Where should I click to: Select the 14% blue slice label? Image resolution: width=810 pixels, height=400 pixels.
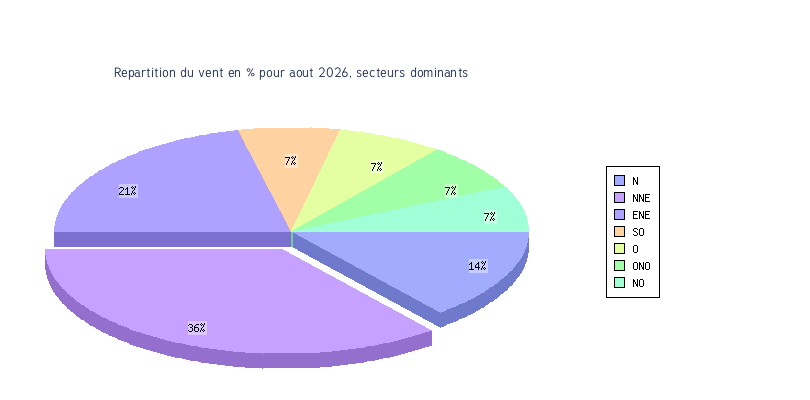click(478, 266)
